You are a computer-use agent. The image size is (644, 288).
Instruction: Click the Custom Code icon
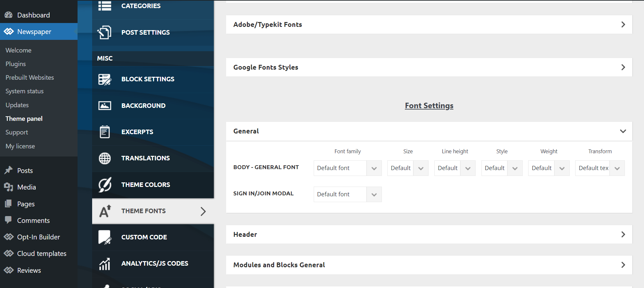tap(105, 237)
